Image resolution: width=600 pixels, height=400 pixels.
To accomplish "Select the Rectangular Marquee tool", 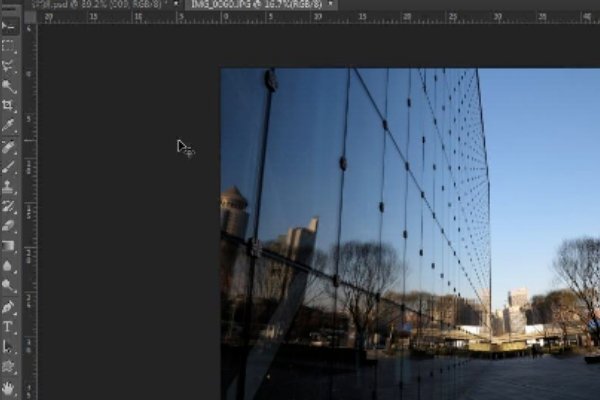I will 9,46.
